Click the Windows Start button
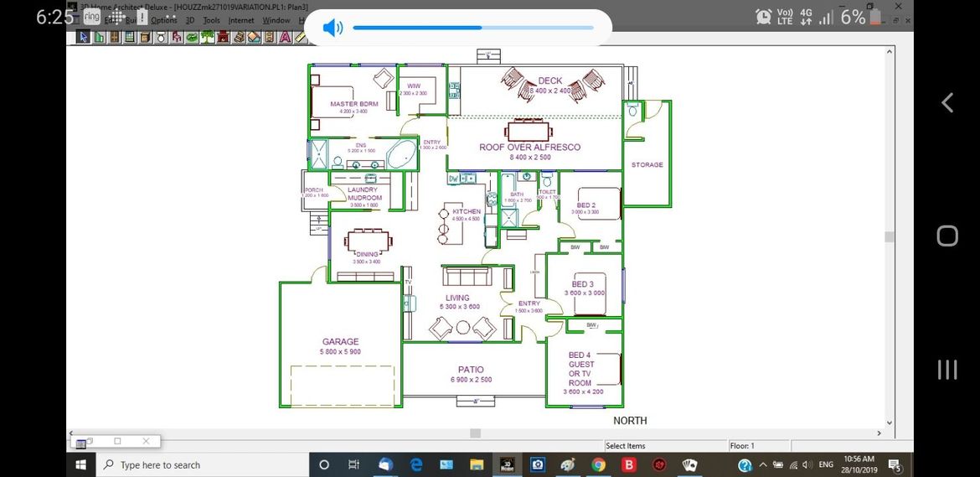This screenshot has height=477, width=980. point(81,464)
